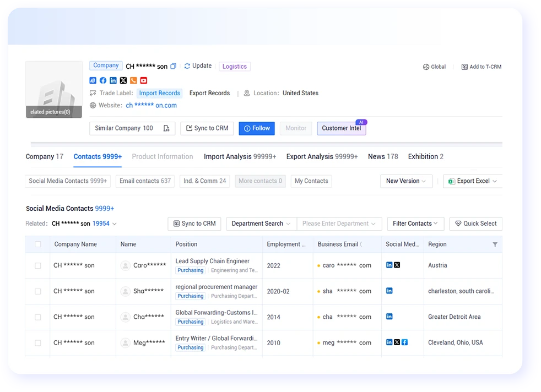The image size is (541, 392).
Task: Check the Meg****** row checkbox
Action: [38, 342]
